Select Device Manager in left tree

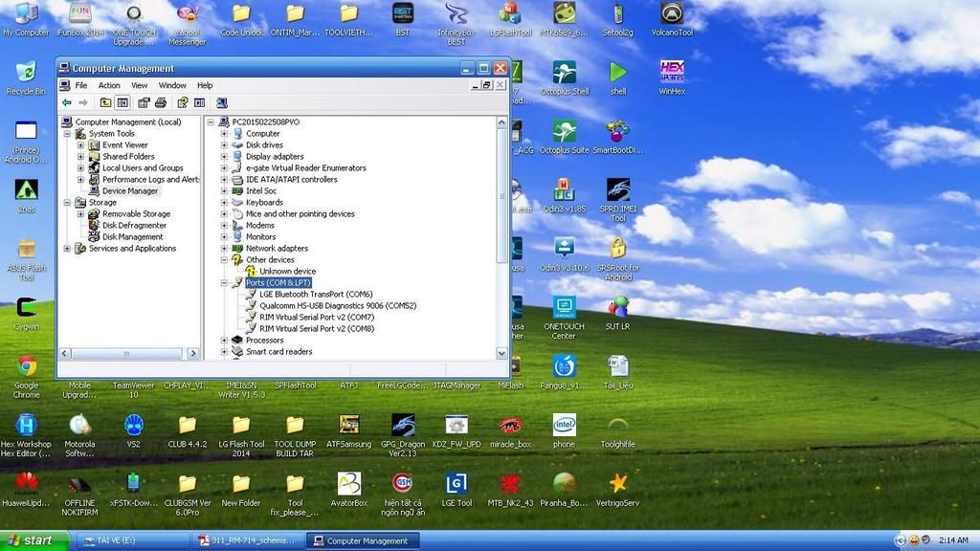[x=130, y=190]
